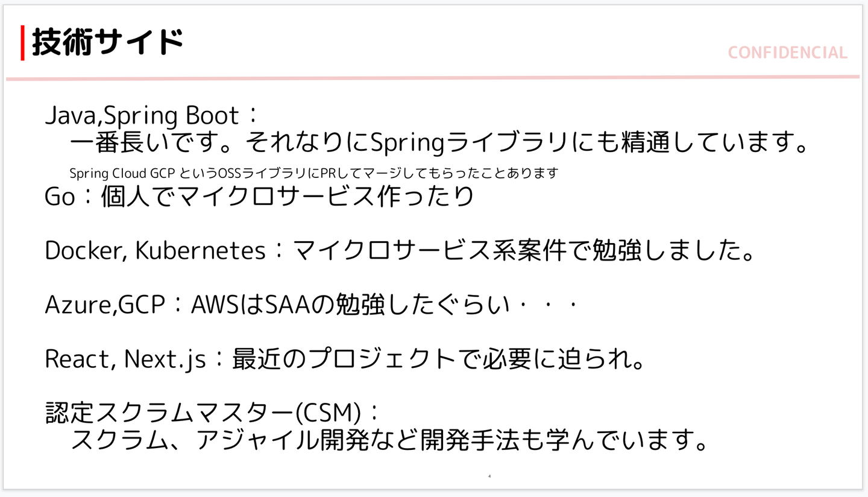
Task: Click the page number 4 at slide bottom
Action: (489, 476)
